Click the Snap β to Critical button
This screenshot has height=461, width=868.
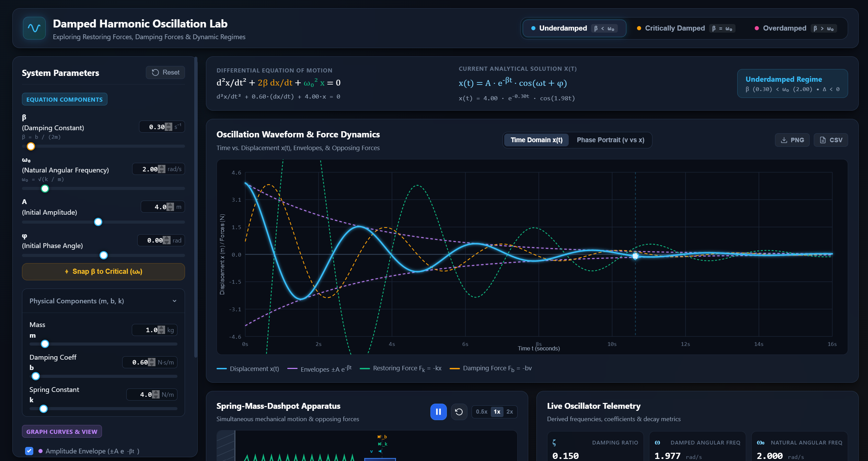(x=103, y=271)
